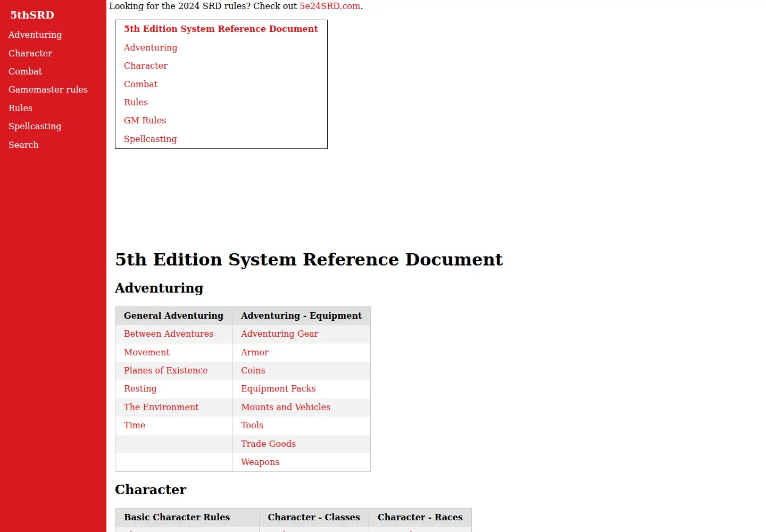The image size is (766, 532).
Task: Open Gamemaster rules in the sidebar
Action: 48,89
